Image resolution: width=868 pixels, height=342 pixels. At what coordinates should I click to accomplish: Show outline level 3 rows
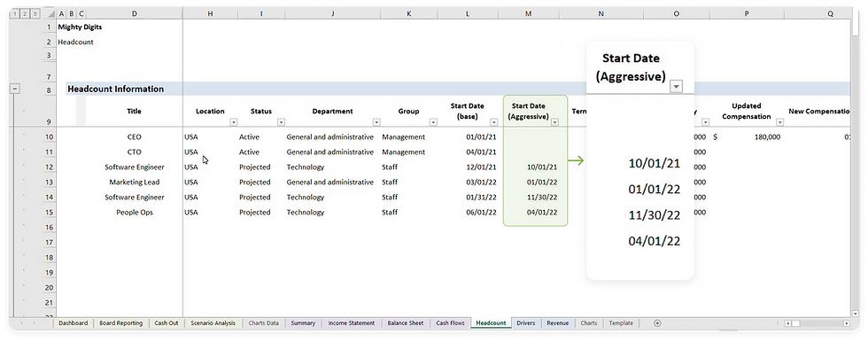[35, 14]
